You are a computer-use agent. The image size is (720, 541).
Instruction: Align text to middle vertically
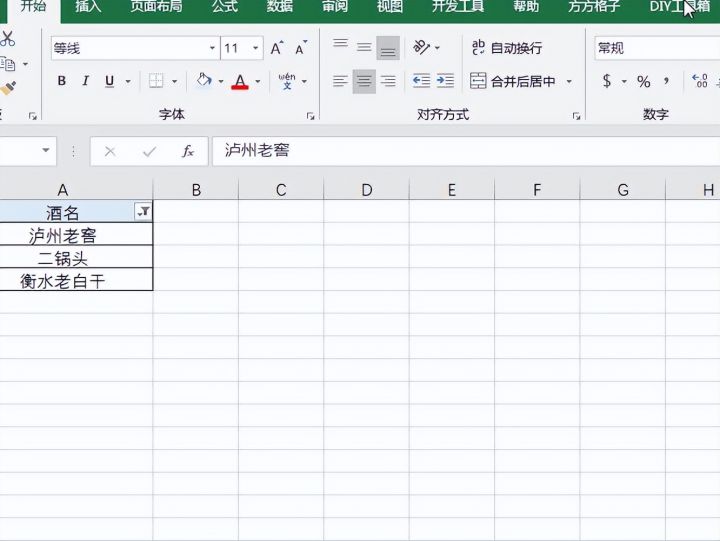click(x=364, y=47)
